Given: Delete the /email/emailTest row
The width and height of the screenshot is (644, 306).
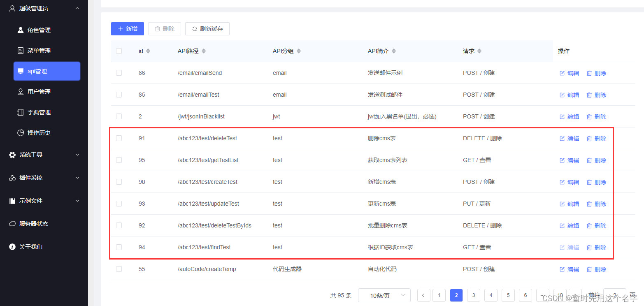Looking at the screenshot, I should tap(596, 95).
